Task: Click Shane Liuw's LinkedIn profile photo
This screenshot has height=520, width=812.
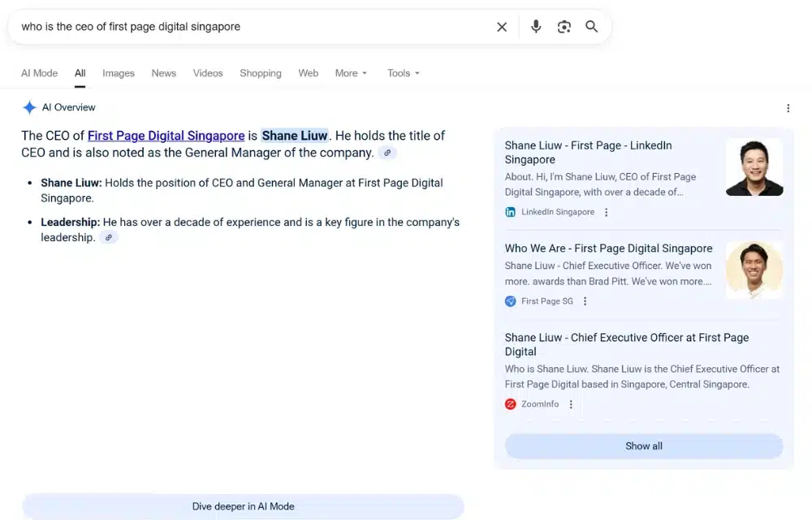Action: [x=754, y=167]
